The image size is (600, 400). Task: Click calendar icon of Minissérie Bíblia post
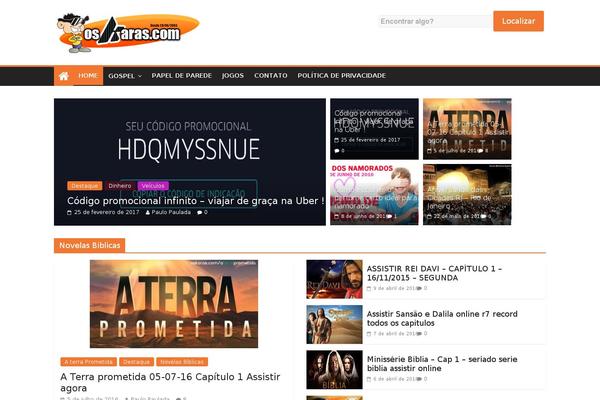pyautogui.click(x=369, y=379)
